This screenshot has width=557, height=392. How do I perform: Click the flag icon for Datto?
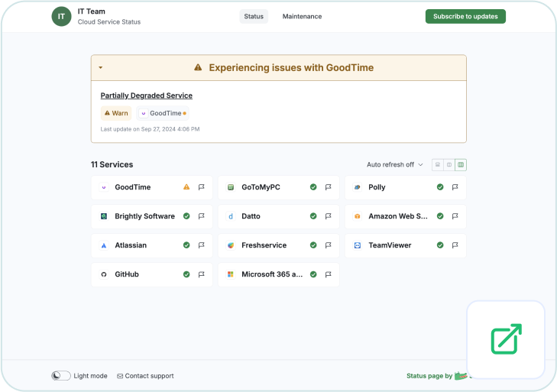(x=329, y=216)
